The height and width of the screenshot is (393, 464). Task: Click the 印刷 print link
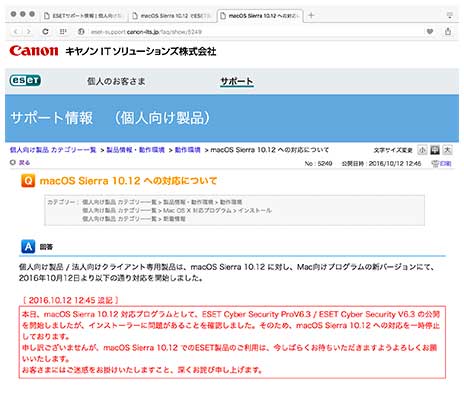tap(446, 163)
